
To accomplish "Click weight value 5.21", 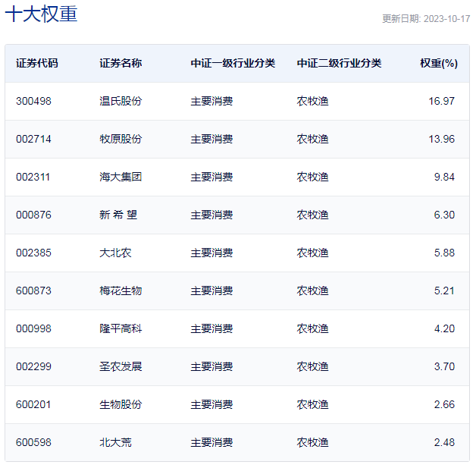I will coord(444,291).
